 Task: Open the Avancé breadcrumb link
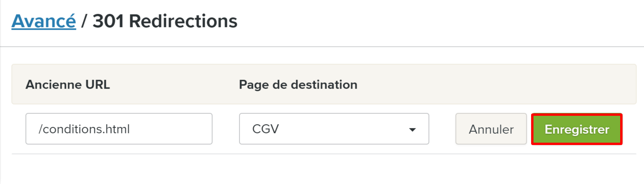tap(44, 21)
